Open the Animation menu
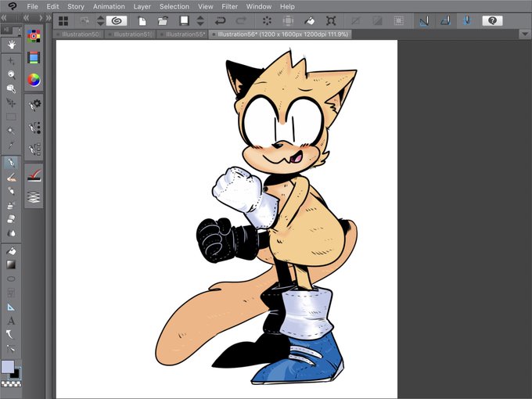Viewport: 532px width, 399px height. (x=109, y=6)
